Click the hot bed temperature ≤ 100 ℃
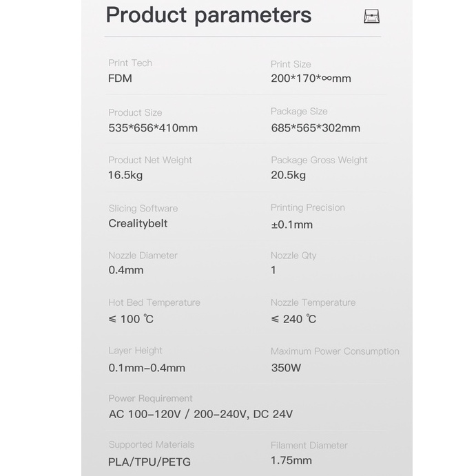The height and width of the screenshot is (476, 476). 131,319
